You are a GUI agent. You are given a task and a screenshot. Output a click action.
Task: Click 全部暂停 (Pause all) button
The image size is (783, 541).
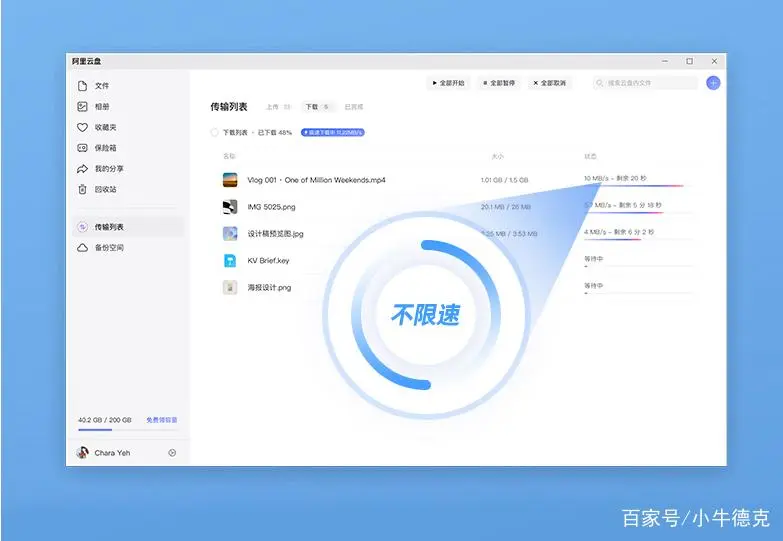coord(498,83)
